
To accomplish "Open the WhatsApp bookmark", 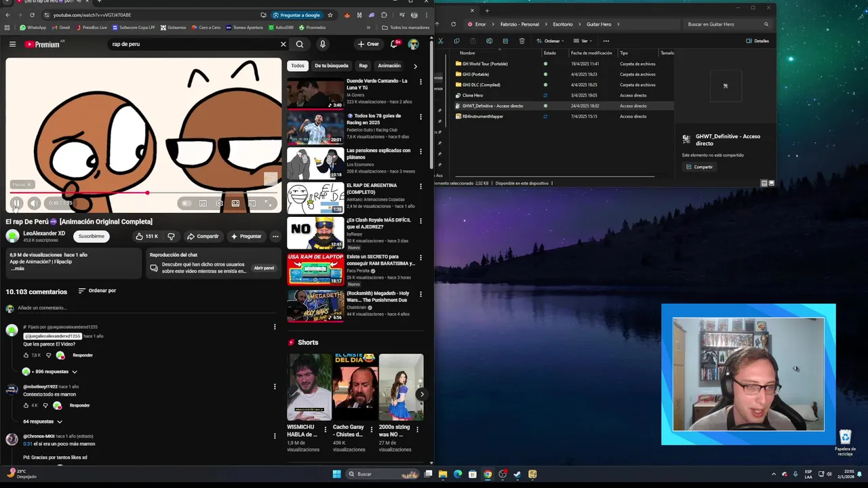I will (33, 28).
